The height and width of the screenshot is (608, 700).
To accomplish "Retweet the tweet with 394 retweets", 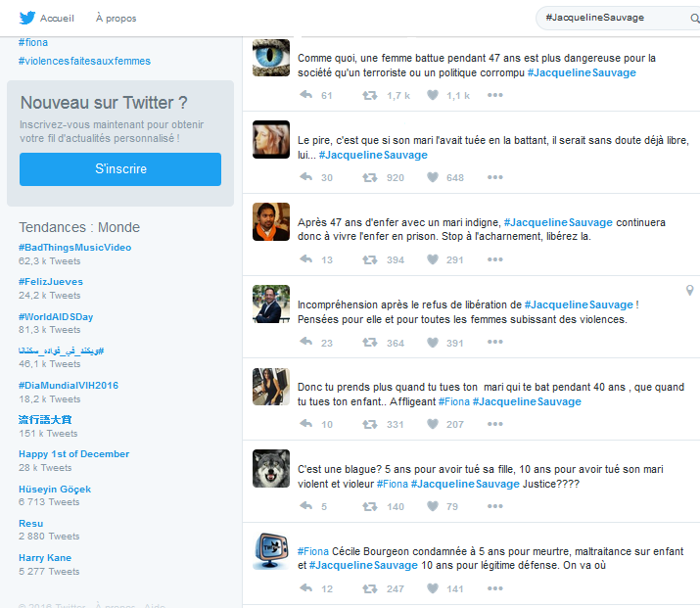I will (369, 259).
